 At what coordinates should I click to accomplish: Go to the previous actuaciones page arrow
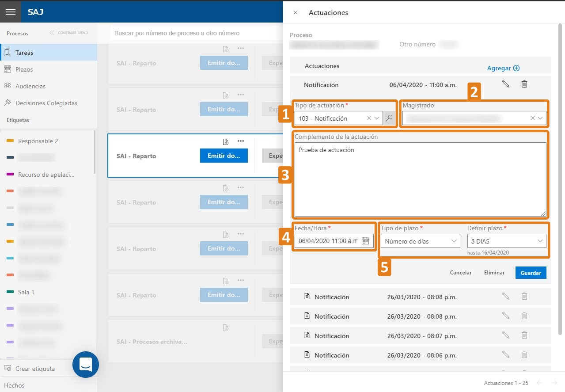(539, 383)
